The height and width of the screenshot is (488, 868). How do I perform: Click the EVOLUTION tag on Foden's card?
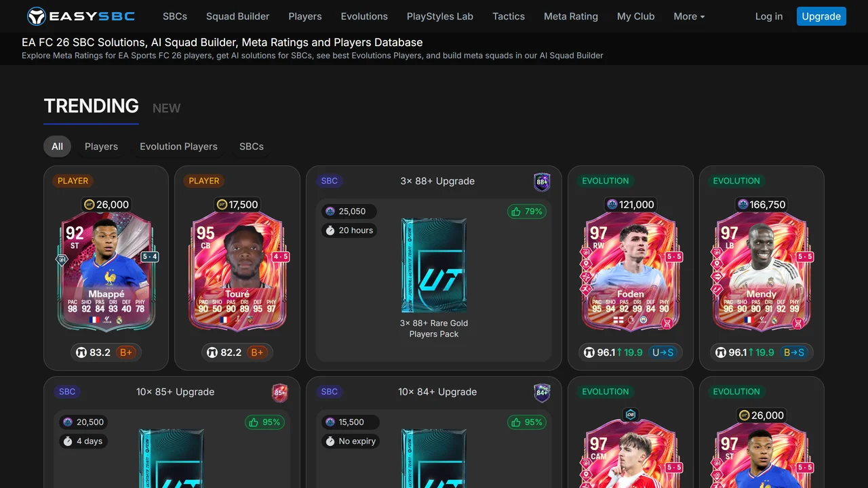click(606, 181)
